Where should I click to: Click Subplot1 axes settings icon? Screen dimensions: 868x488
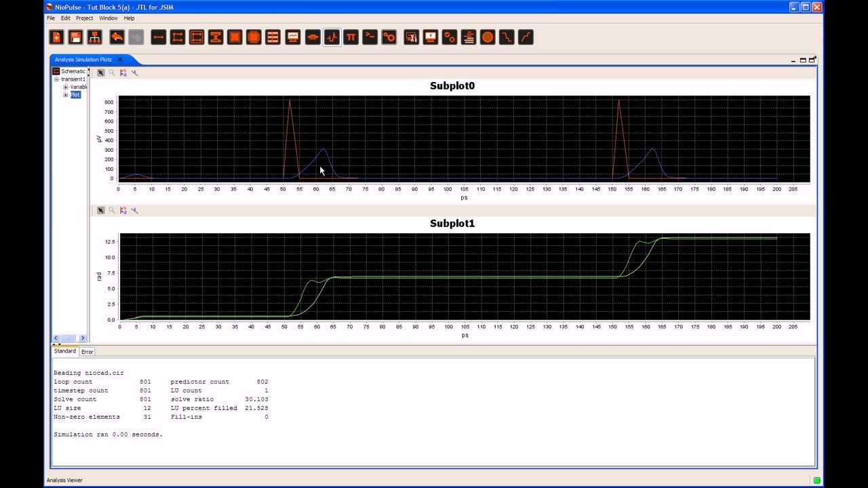123,210
